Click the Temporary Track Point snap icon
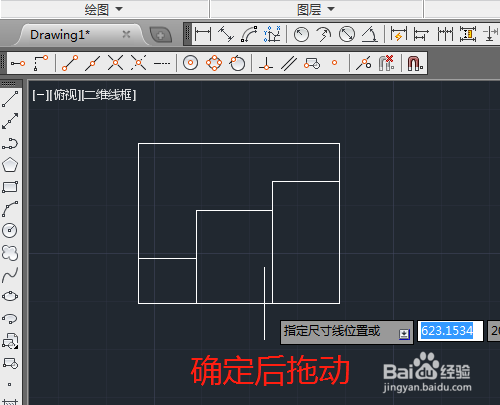The height and width of the screenshot is (405, 500). pyautogui.click(x=18, y=63)
